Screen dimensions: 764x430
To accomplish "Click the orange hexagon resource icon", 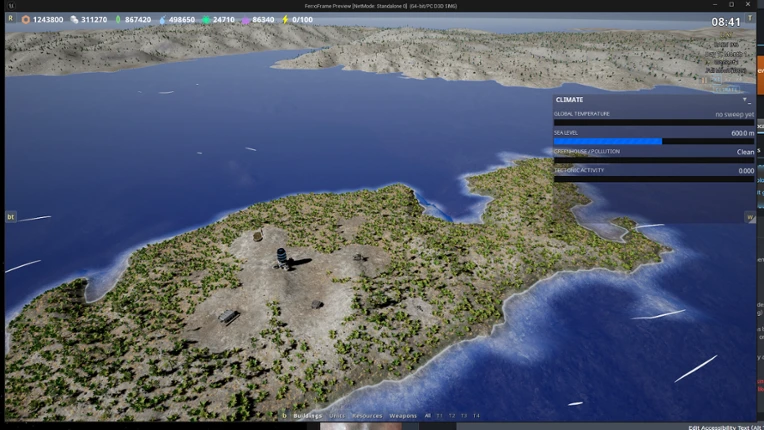I will point(26,20).
